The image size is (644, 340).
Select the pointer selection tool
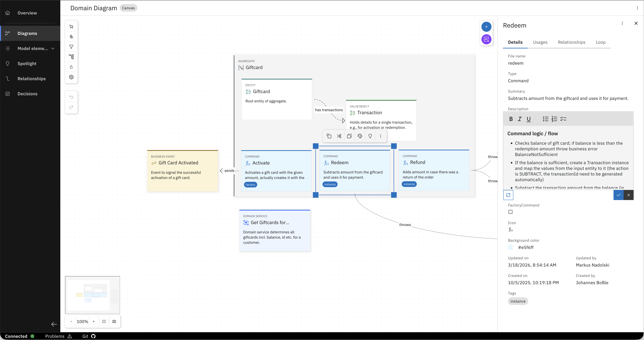coord(71,27)
